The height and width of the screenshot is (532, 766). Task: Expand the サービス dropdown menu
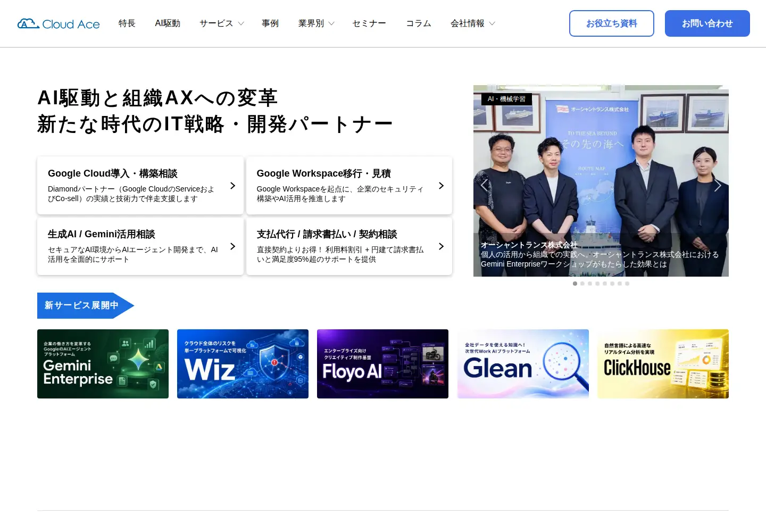pos(222,23)
